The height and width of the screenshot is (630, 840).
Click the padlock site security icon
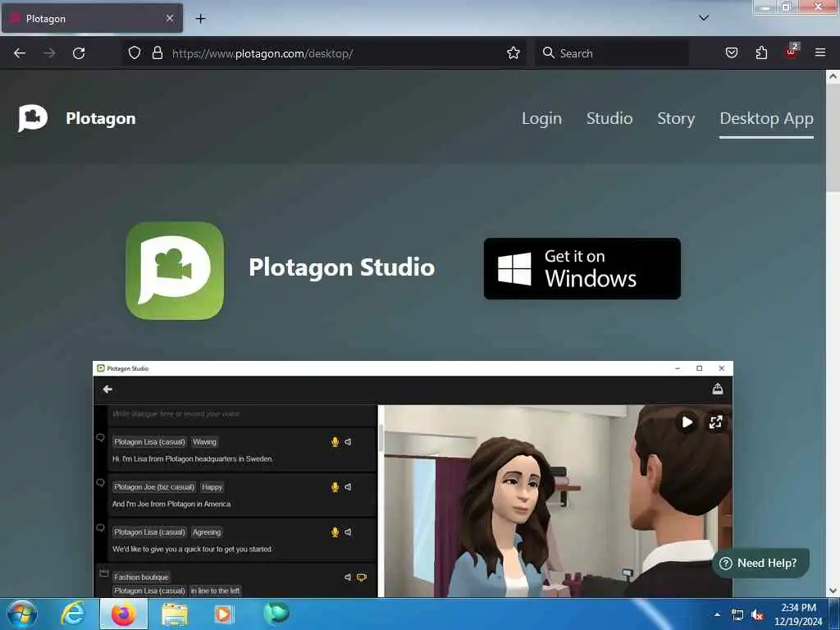pos(157,52)
